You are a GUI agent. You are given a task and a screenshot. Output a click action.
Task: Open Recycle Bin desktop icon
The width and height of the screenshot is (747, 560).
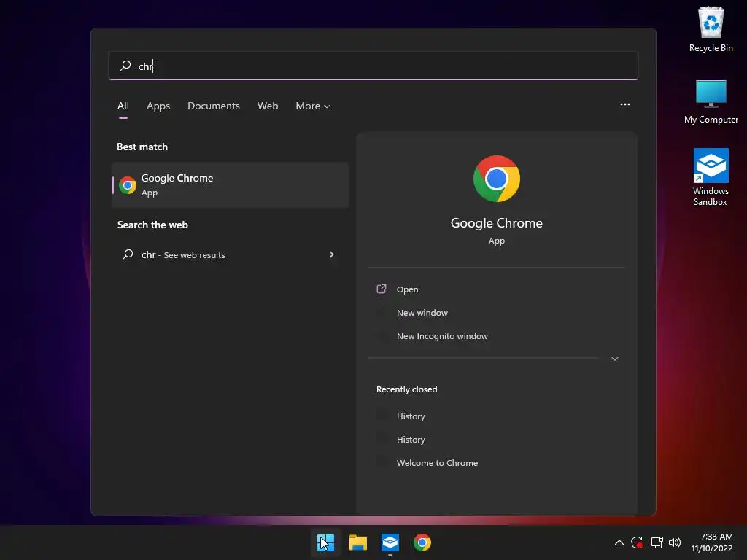click(x=711, y=29)
